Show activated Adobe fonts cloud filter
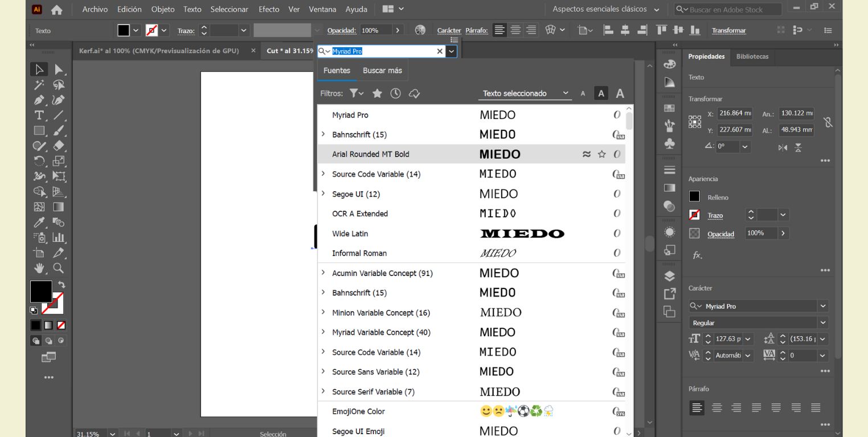868x437 pixels. pos(415,93)
